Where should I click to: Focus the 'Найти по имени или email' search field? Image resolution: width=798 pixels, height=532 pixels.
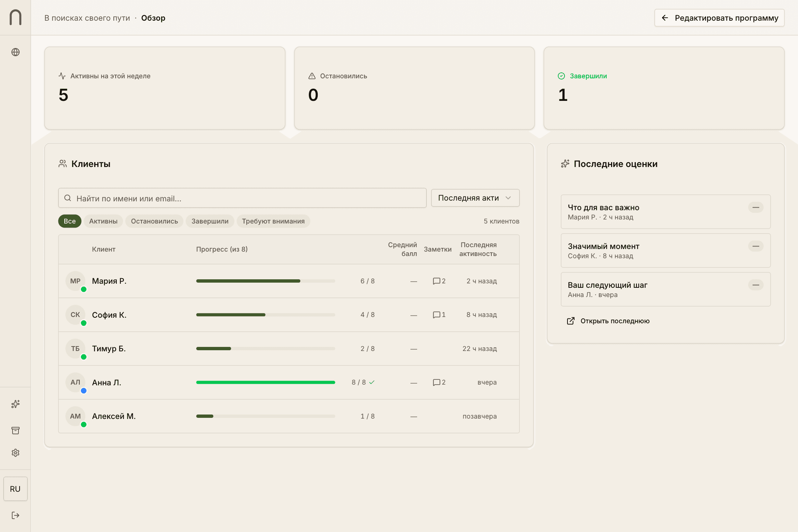coord(242,198)
